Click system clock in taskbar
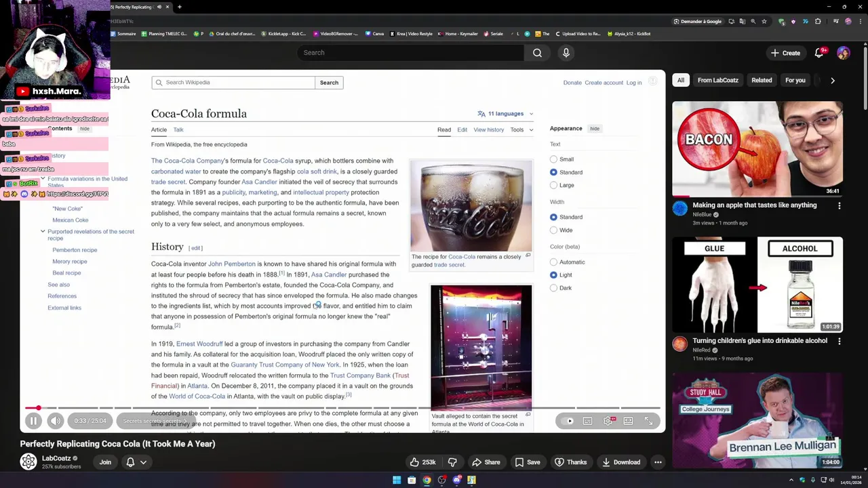Screen dimensions: 868x488 point(850,481)
